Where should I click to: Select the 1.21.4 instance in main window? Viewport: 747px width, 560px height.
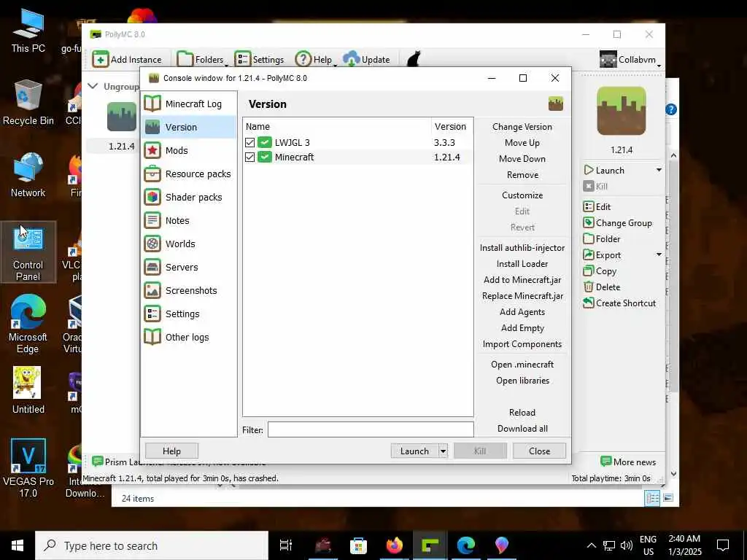tap(122, 126)
